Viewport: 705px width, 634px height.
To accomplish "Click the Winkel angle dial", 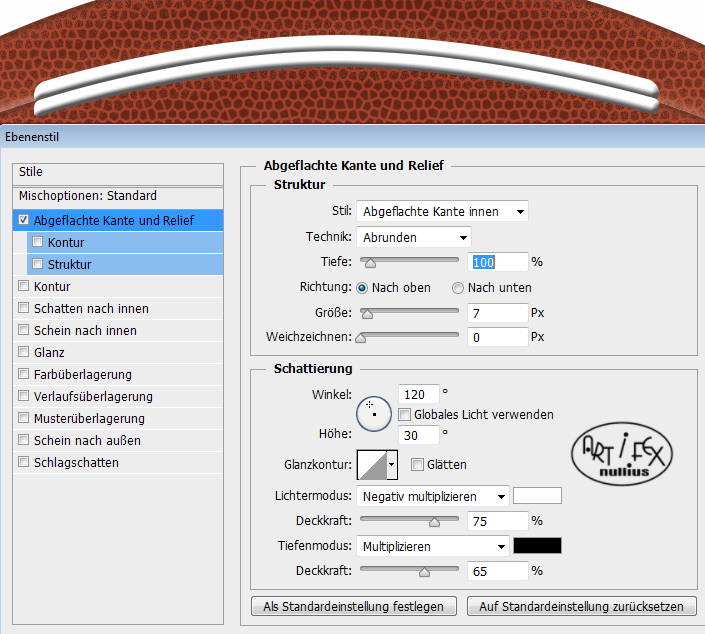I will [x=374, y=414].
